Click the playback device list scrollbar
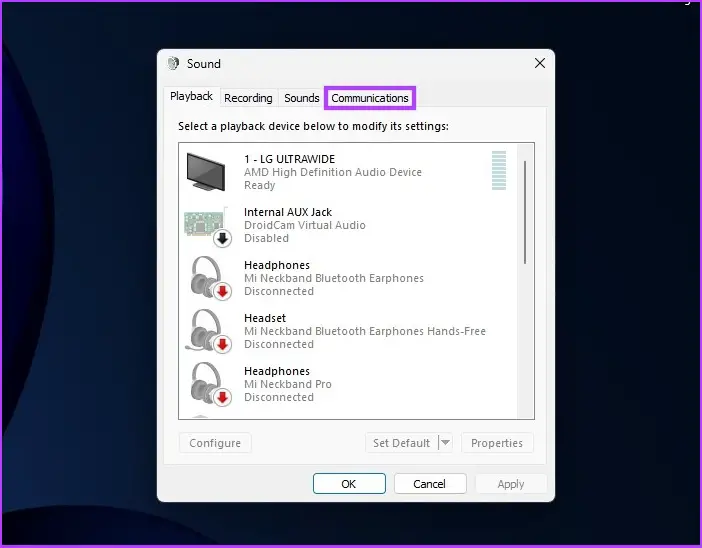The height and width of the screenshot is (548, 702). point(525,212)
